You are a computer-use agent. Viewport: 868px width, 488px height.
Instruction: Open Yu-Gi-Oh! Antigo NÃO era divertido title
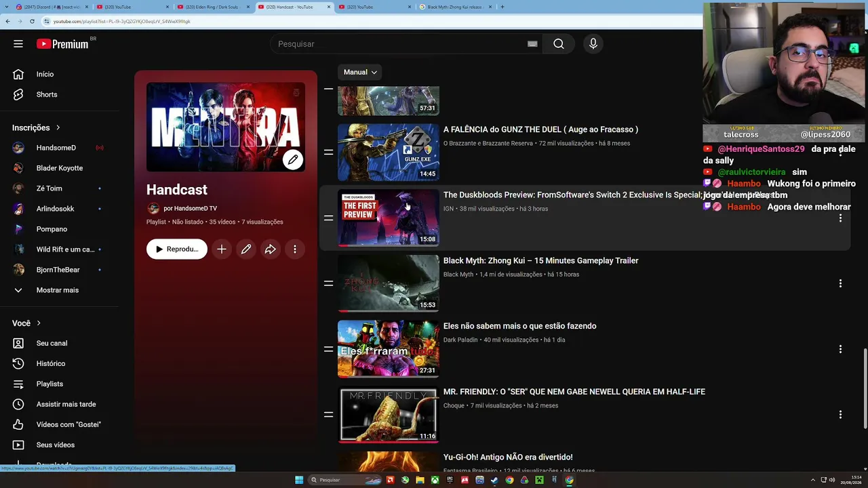pyautogui.click(x=508, y=457)
